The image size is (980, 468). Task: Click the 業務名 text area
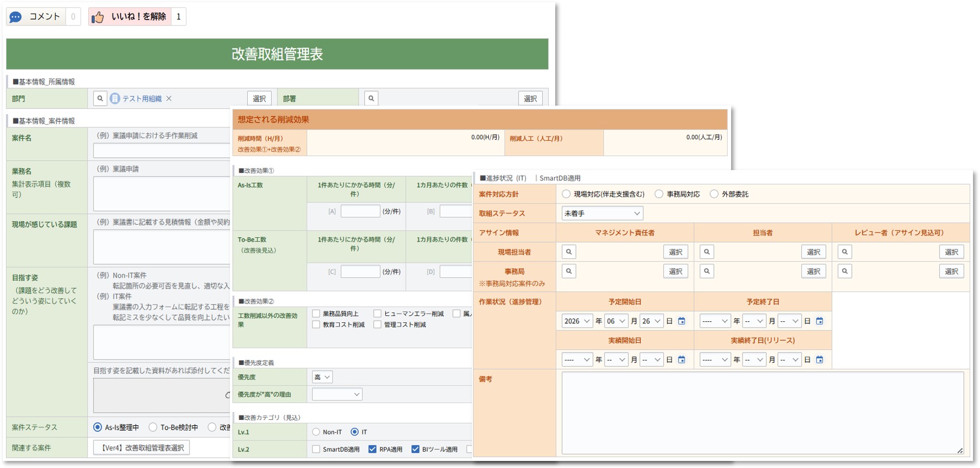pos(162,194)
